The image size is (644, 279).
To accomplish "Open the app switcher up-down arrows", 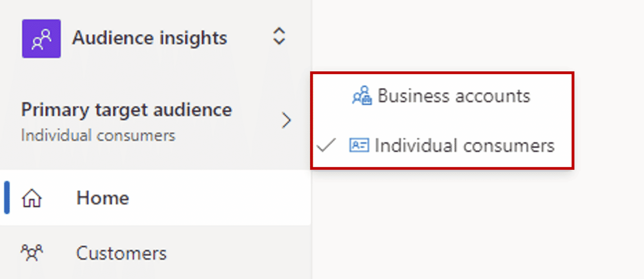I will tap(279, 36).
